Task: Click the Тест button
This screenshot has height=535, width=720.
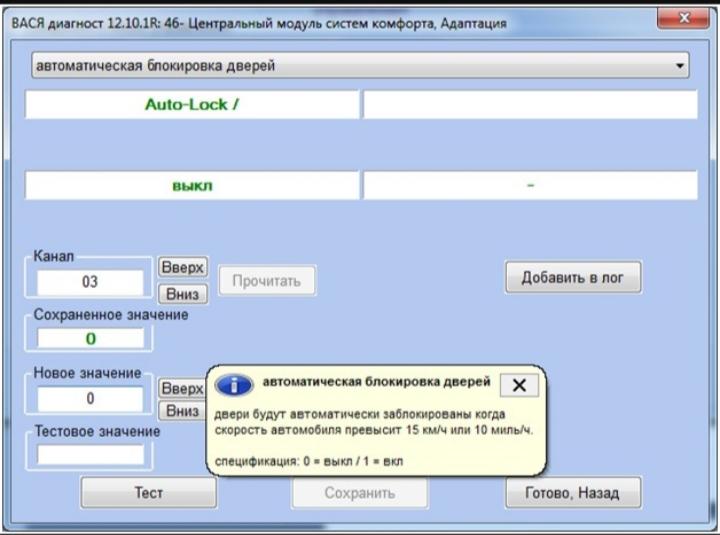Action: (148, 492)
